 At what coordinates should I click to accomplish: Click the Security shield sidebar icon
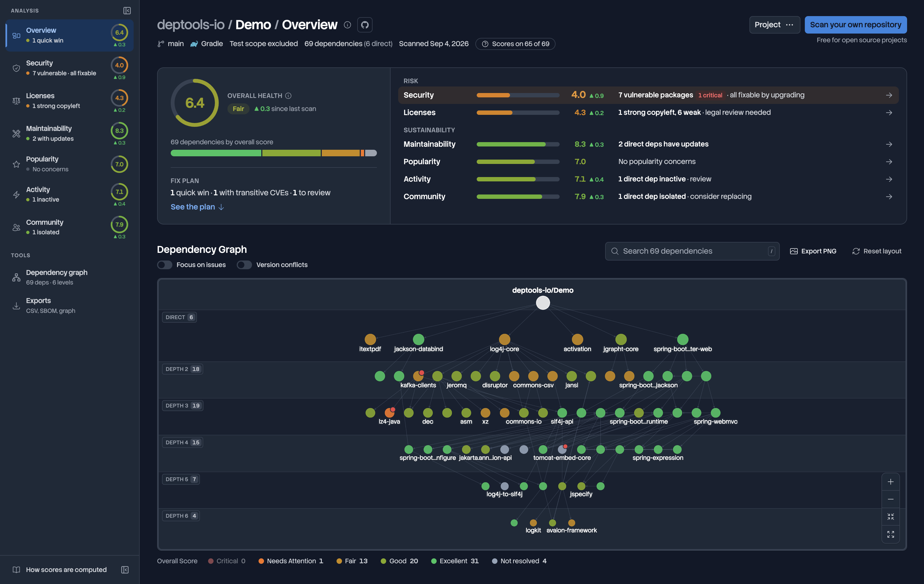coord(16,68)
